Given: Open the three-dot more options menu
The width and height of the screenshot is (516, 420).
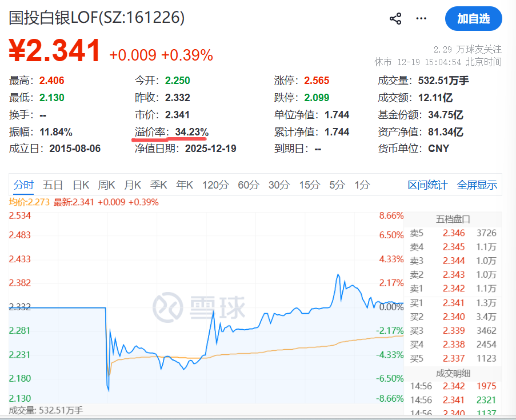Looking at the screenshot, I should (421, 18).
